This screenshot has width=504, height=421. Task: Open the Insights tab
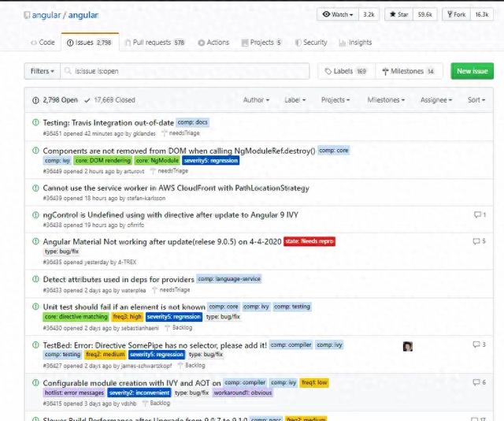click(x=355, y=43)
